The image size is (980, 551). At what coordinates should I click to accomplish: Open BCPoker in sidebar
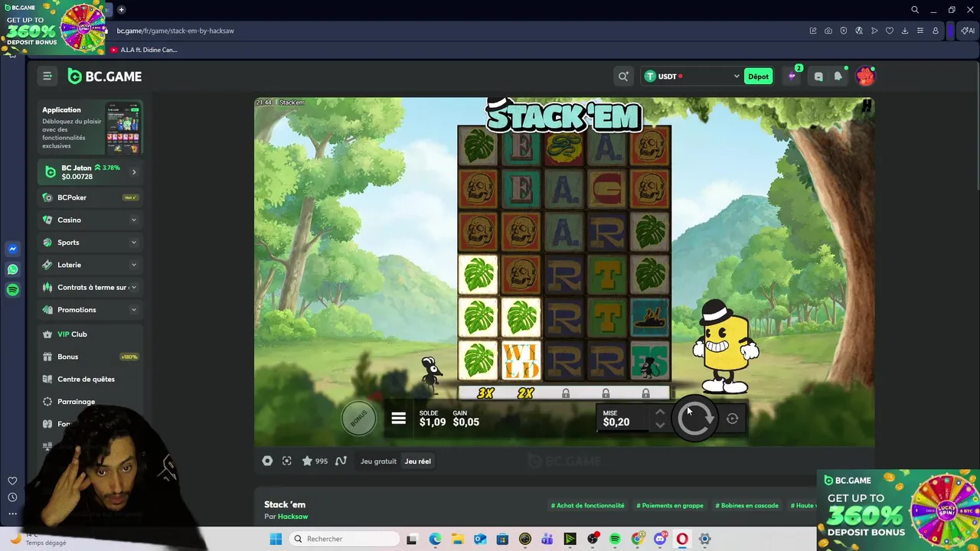(90, 197)
